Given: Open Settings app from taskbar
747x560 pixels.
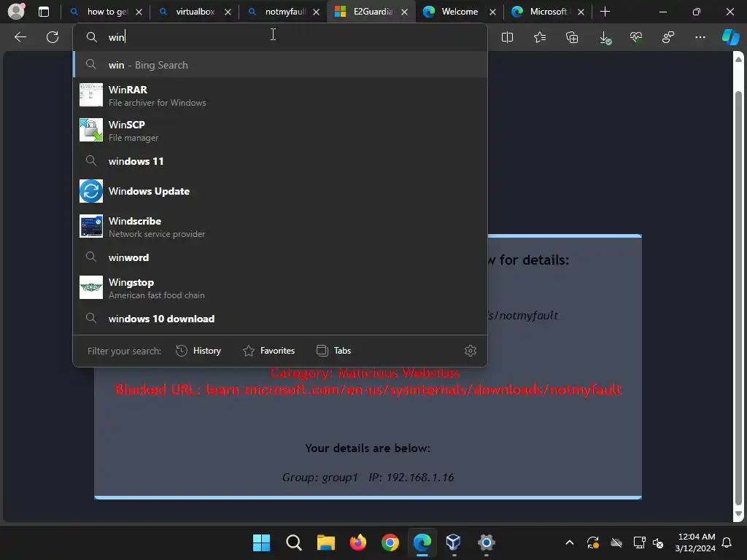Looking at the screenshot, I should [486, 542].
